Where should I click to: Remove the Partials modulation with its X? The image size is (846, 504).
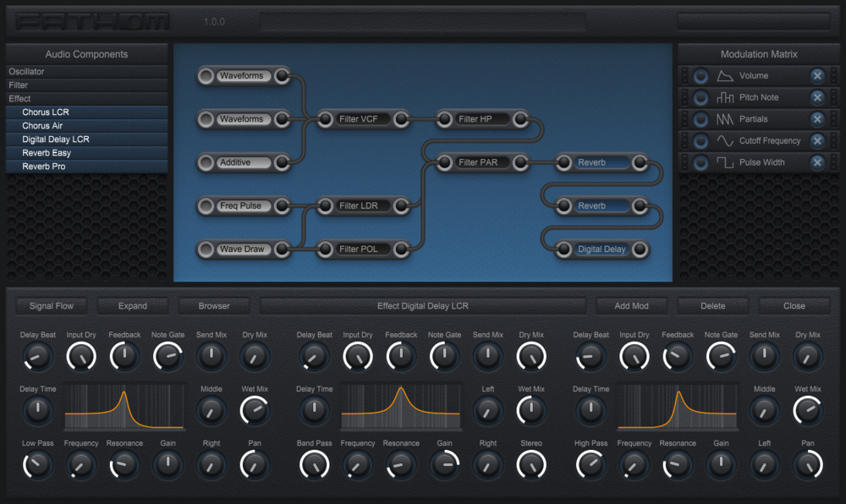[817, 119]
